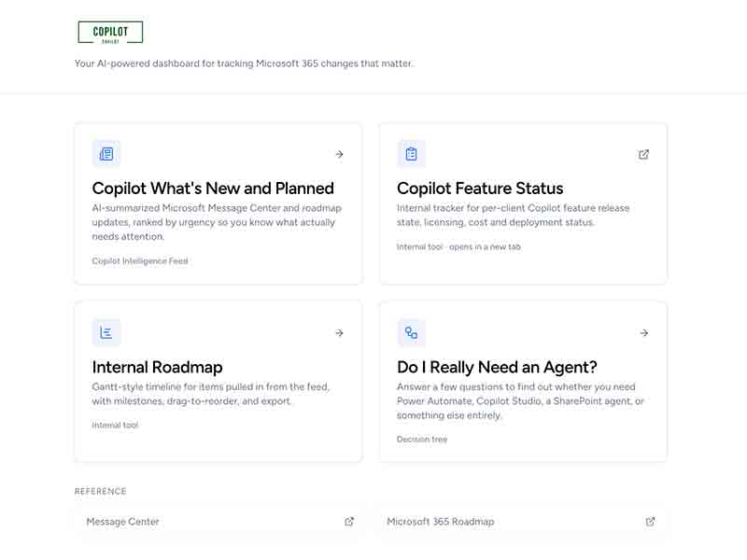This screenshot has width=747, height=560.
Task: Click Gantt chart icon on Internal Roadmap card
Action: click(106, 332)
